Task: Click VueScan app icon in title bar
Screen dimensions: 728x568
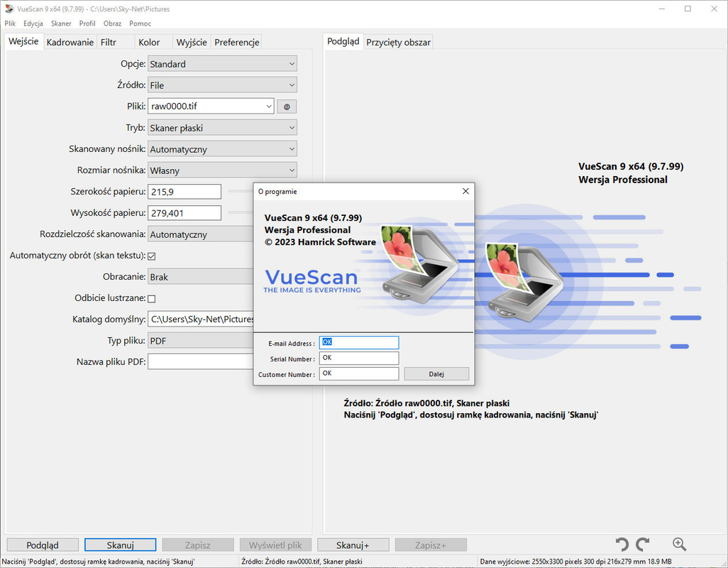Action: point(9,9)
